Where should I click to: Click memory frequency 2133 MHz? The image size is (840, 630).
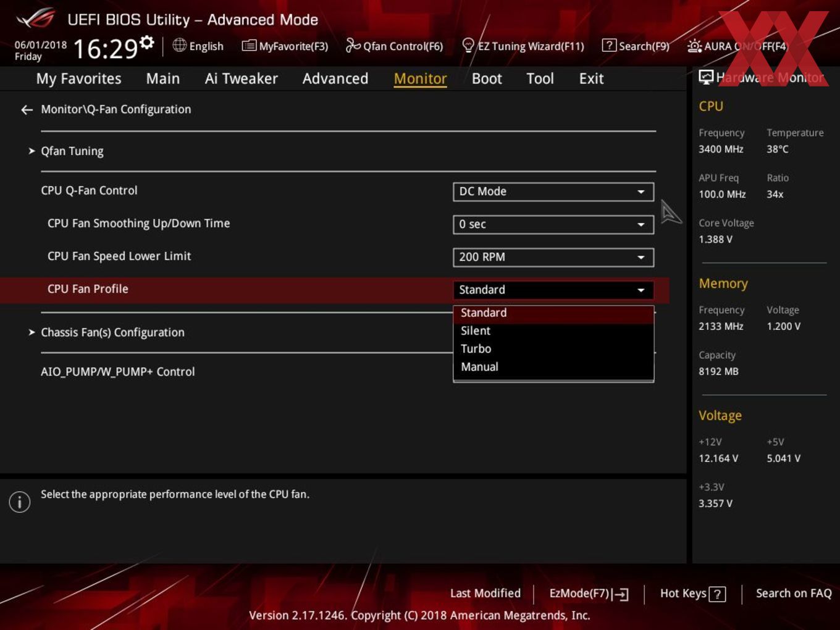721,326
